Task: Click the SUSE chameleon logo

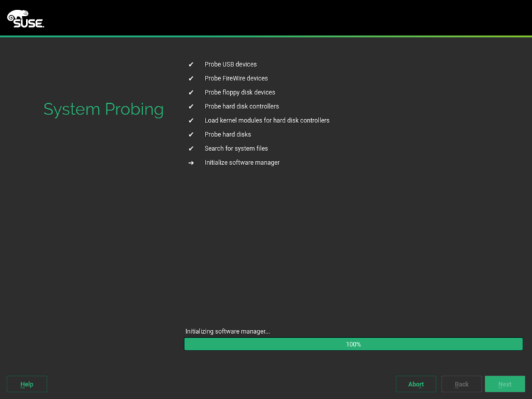Action: (x=26, y=19)
